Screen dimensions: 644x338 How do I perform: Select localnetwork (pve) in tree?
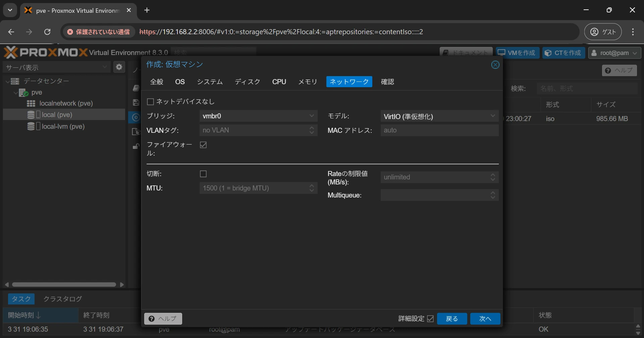coord(66,103)
